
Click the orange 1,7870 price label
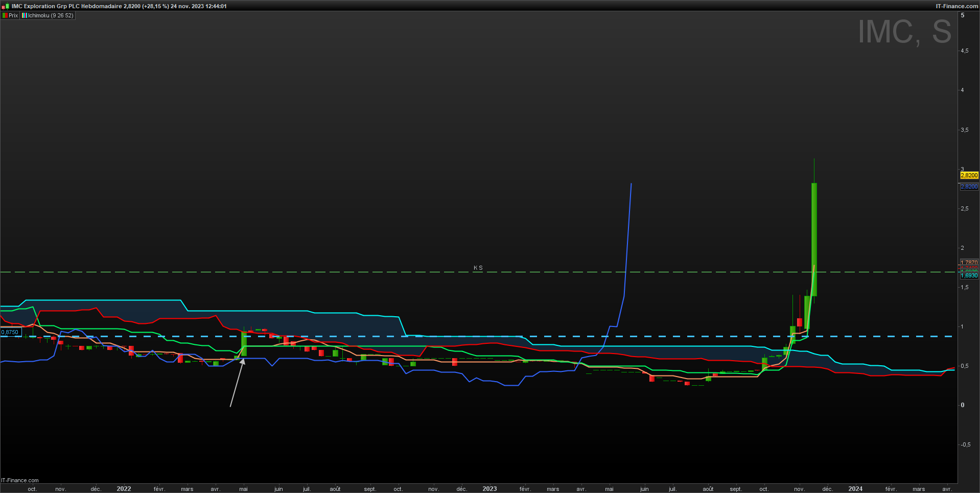(969, 263)
